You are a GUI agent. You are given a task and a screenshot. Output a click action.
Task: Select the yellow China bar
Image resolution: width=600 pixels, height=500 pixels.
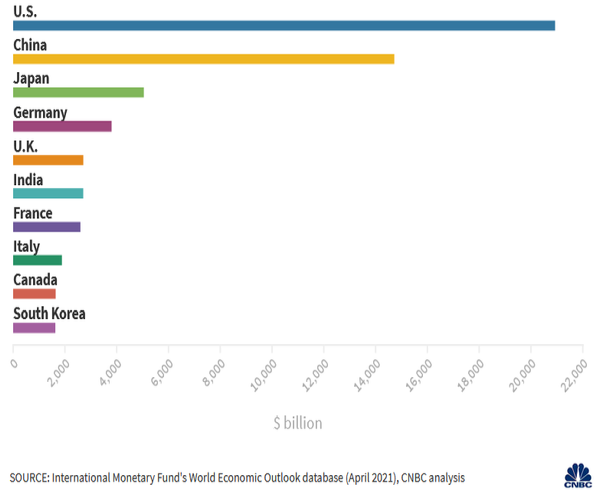tap(203, 59)
